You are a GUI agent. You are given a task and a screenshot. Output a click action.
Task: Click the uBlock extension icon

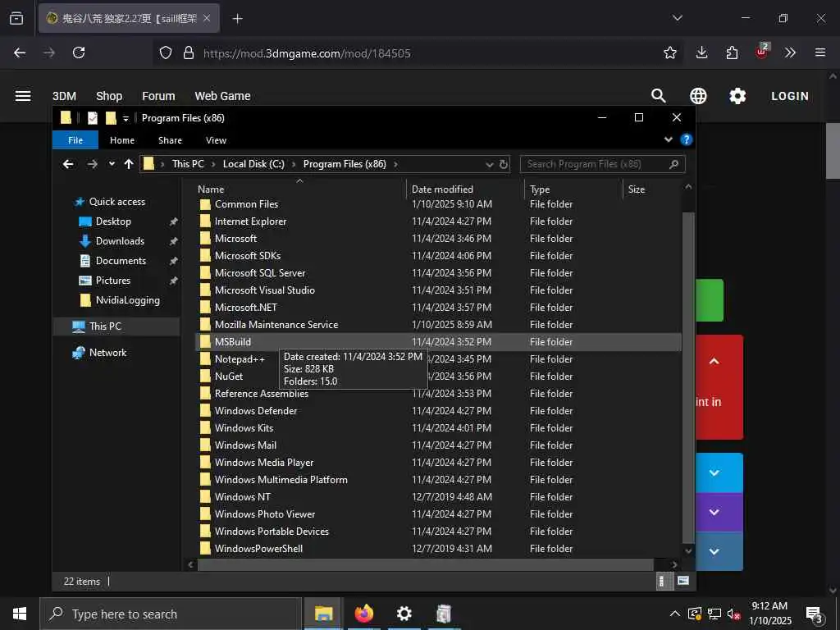coord(762,52)
